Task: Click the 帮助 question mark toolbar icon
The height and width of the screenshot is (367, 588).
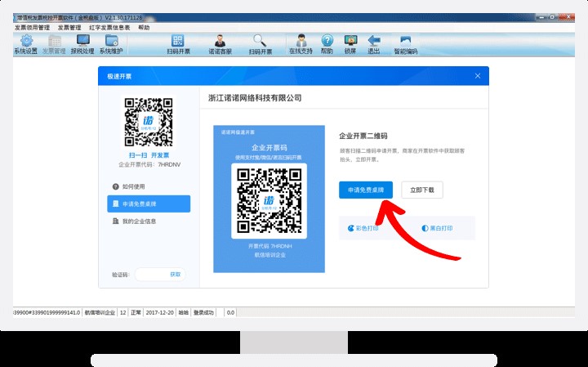Action: [x=327, y=40]
